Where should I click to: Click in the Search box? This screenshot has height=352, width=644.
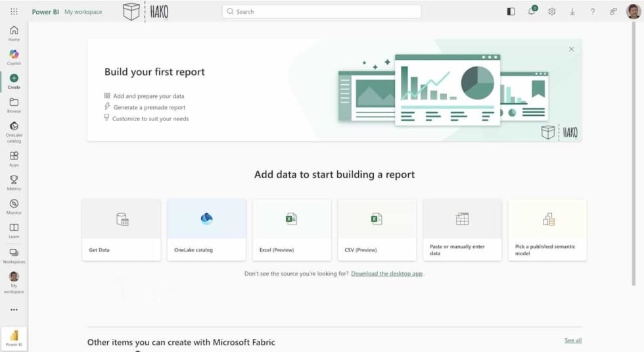(321, 12)
